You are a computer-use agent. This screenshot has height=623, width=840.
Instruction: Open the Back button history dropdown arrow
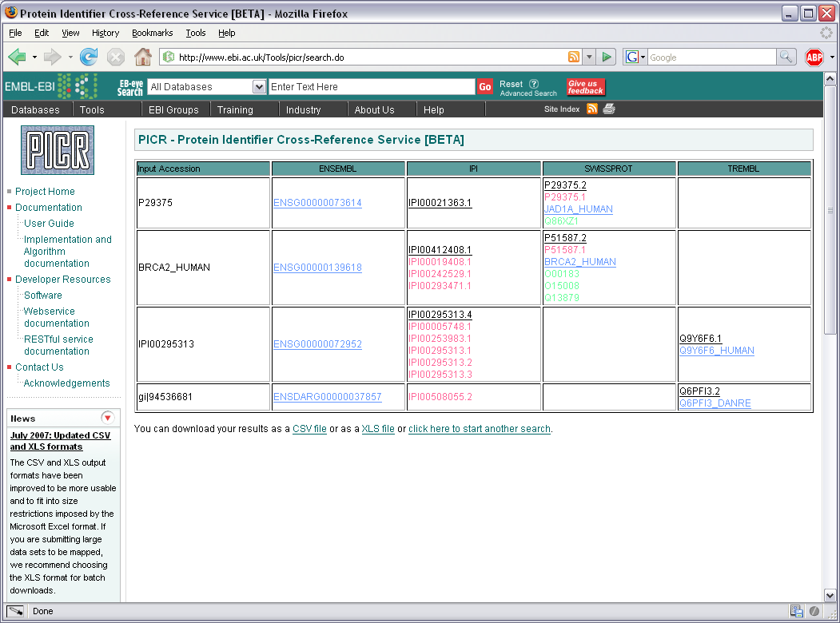(x=35, y=57)
